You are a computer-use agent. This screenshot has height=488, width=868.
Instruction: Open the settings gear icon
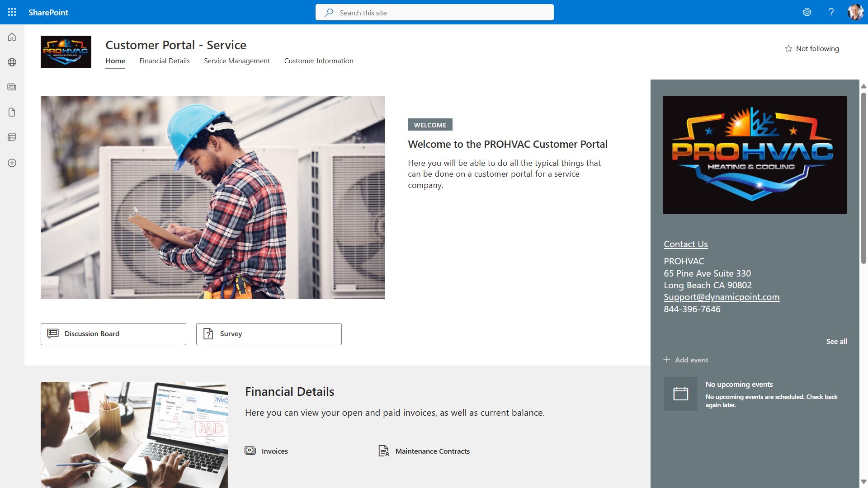coord(807,12)
